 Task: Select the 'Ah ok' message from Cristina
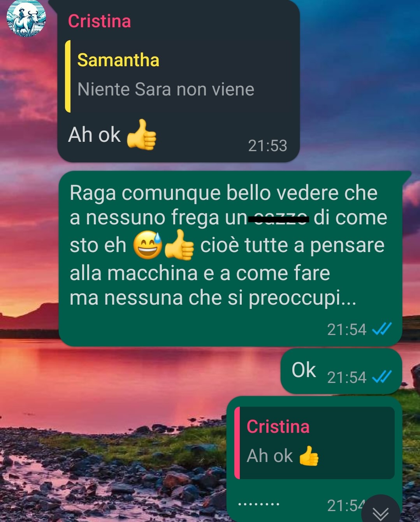click(178, 81)
